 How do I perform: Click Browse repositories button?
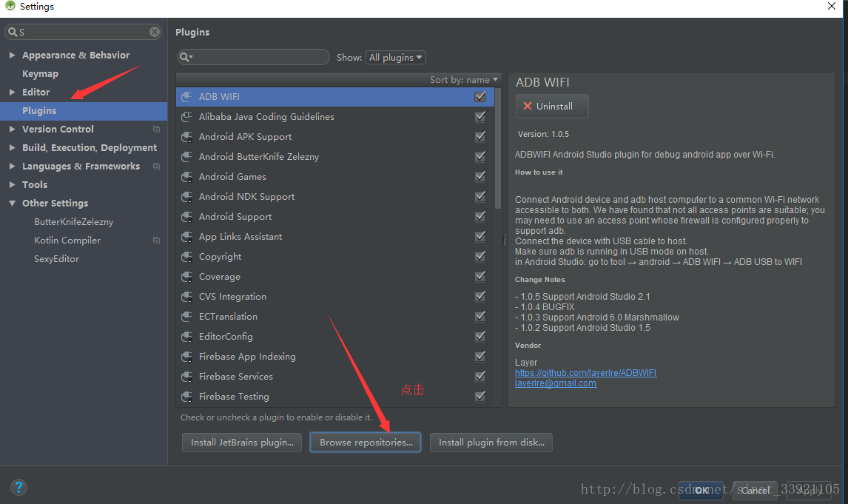[366, 443]
